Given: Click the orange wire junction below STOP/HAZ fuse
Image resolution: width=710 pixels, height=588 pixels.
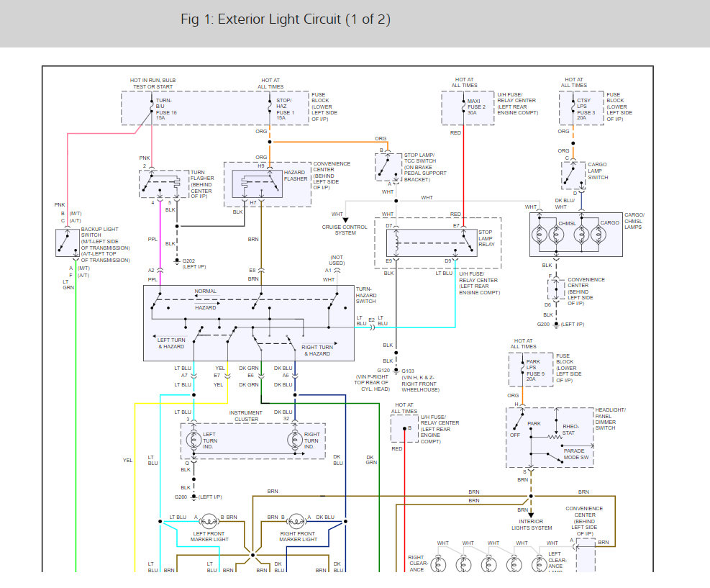Looking at the screenshot, I should pyautogui.click(x=270, y=142).
